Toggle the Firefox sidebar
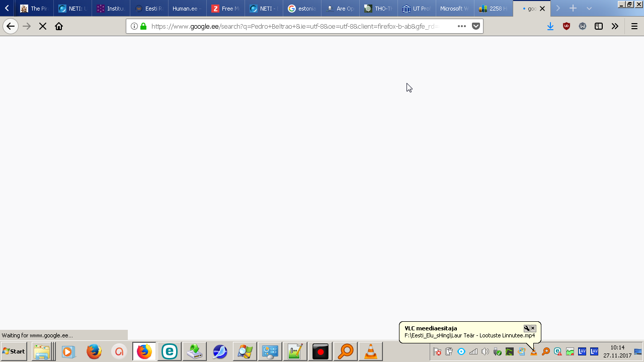Viewport: 644px width, 362px height. [599, 27]
